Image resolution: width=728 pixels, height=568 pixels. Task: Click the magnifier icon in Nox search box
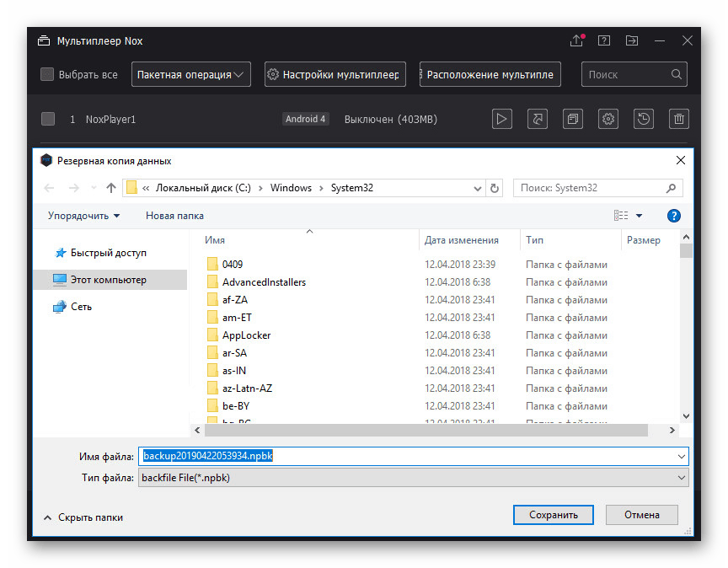(677, 74)
